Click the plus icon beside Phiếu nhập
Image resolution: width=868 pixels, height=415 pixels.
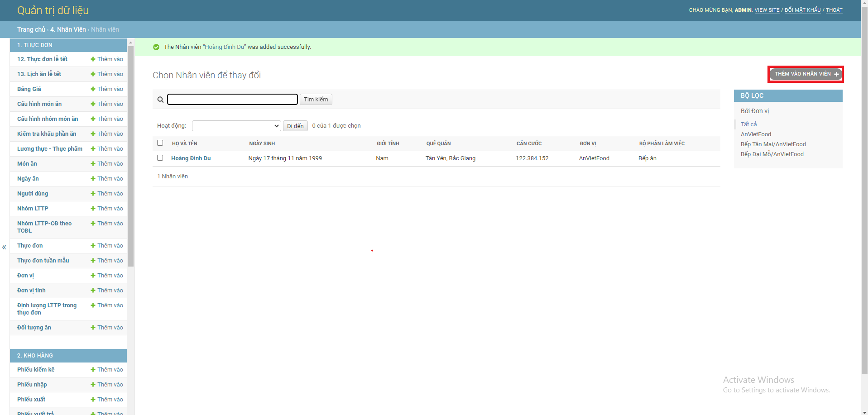pos(93,384)
